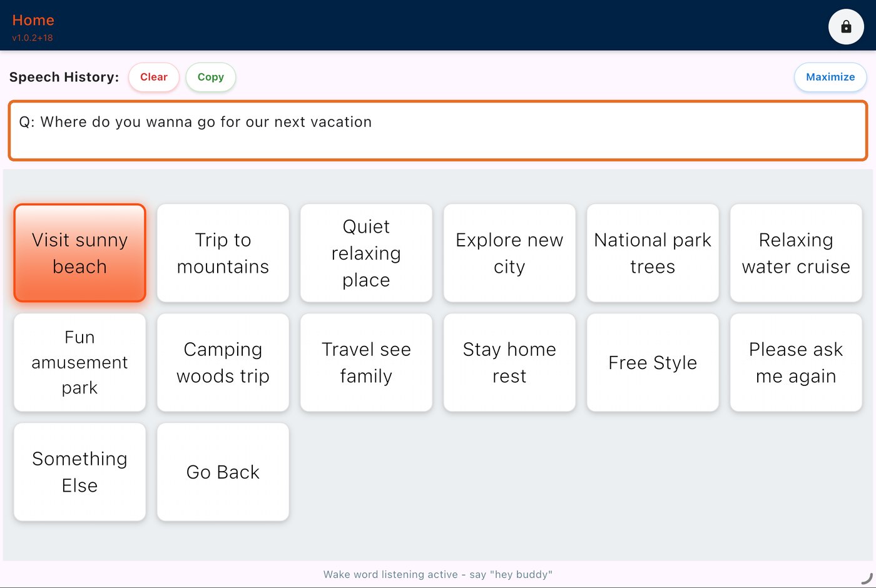
Task: Copy the speech history text
Action: (x=211, y=77)
